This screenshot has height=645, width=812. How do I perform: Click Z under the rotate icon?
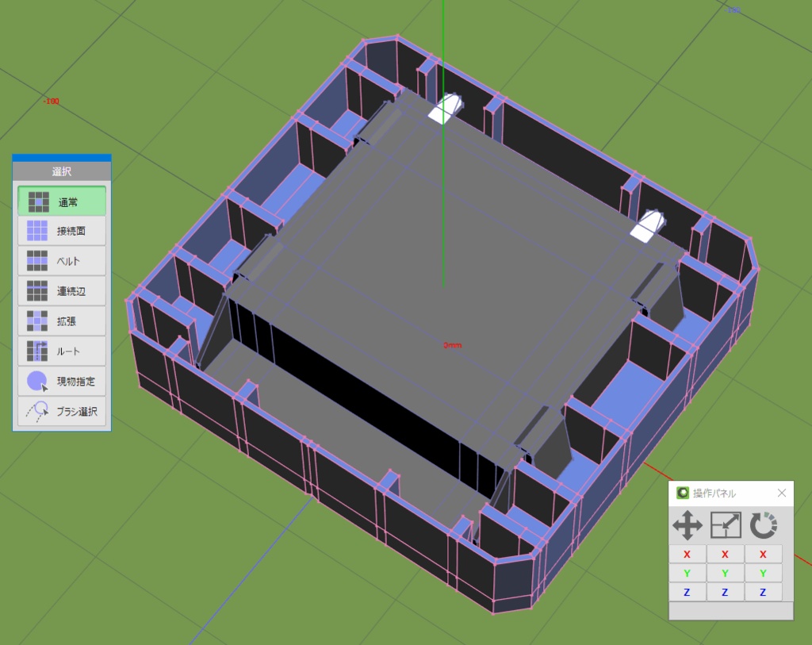click(764, 592)
